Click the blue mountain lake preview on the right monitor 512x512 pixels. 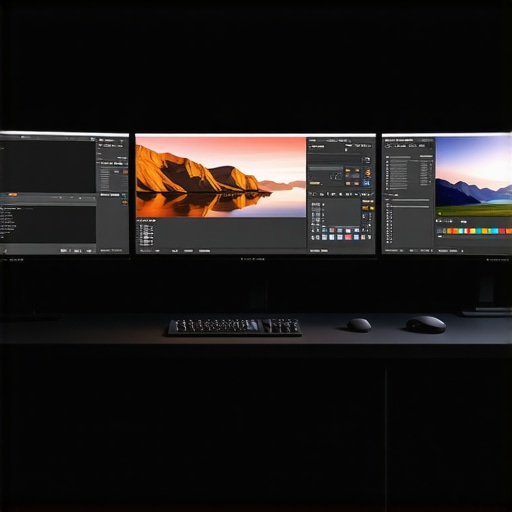[473, 177]
